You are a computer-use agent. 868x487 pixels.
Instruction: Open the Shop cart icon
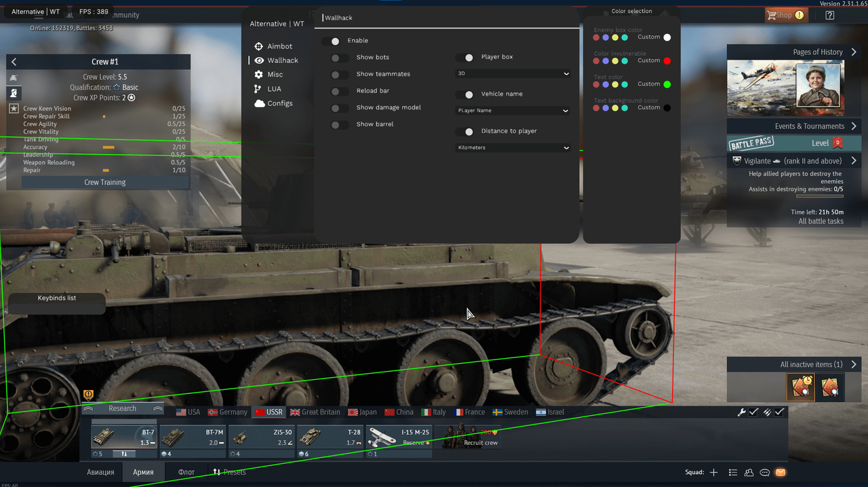tap(771, 15)
